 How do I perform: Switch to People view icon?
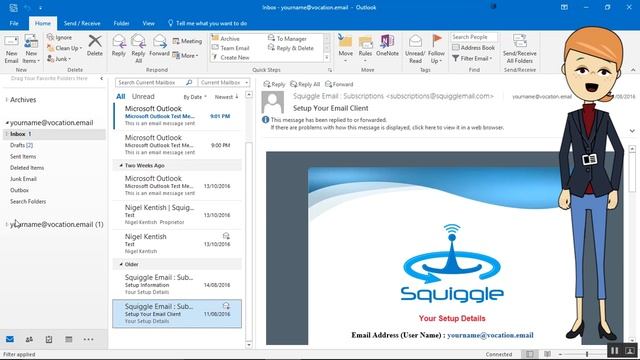29,339
